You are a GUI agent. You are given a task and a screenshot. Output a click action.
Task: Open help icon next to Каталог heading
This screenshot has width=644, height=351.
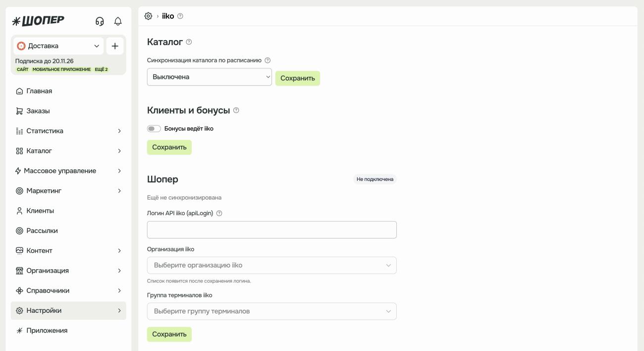(x=189, y=42)
